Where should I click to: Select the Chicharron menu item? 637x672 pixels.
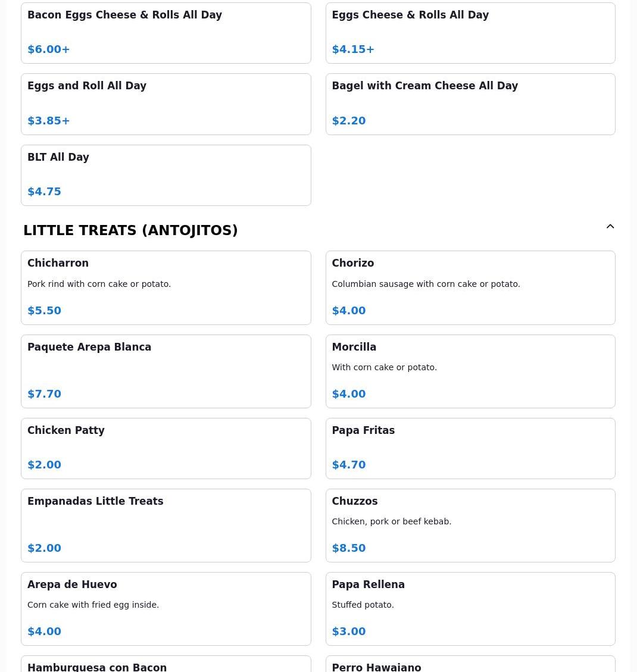point(166,287)
